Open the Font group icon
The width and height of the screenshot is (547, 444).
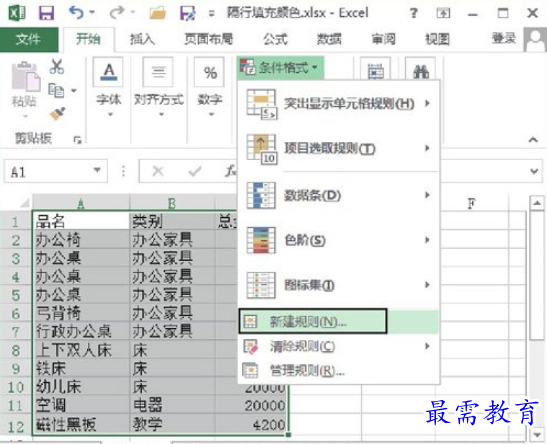tap(108, 72)
